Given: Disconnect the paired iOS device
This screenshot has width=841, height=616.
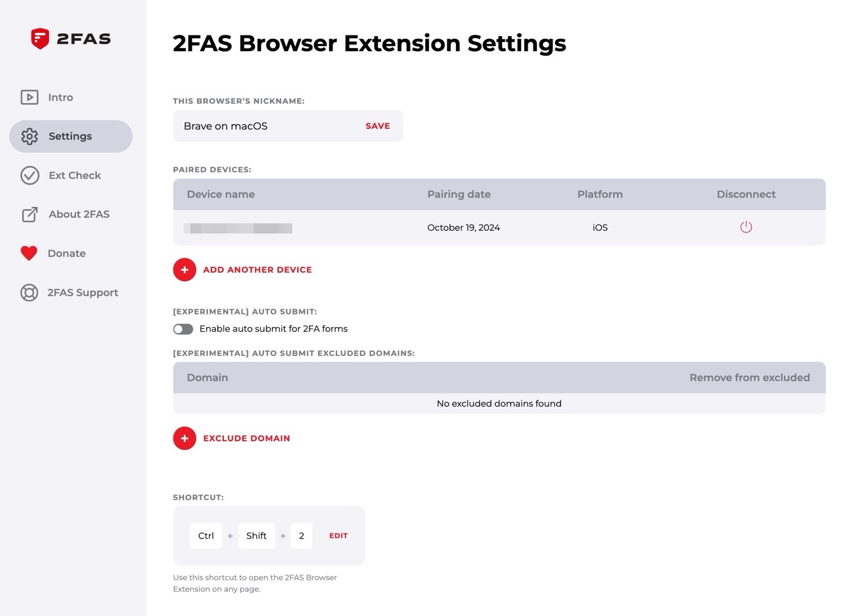Looking at the screenshot, I should [x=746, y=227].
